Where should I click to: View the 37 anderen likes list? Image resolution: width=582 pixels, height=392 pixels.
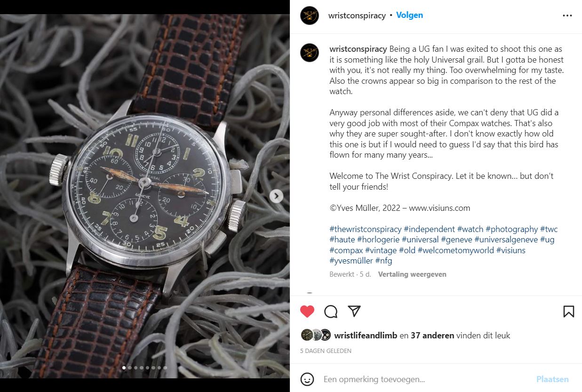[432, 336]
